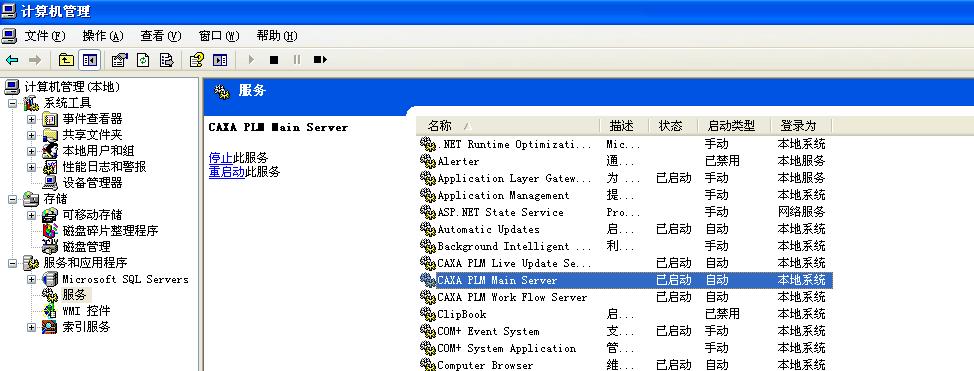Collapse the 服务和应用程序 node
Image resolution: width=974 pixels, height=371 pixels.
(x=12, y=263)
